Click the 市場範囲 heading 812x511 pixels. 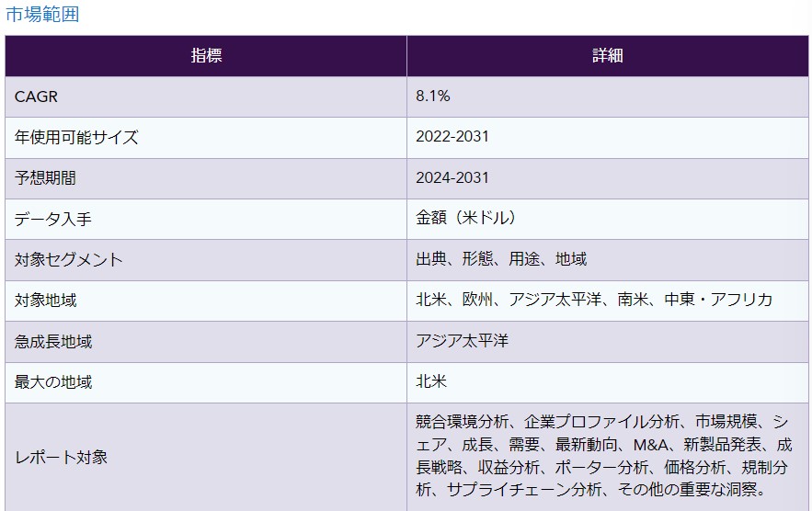tap(42, 14)
